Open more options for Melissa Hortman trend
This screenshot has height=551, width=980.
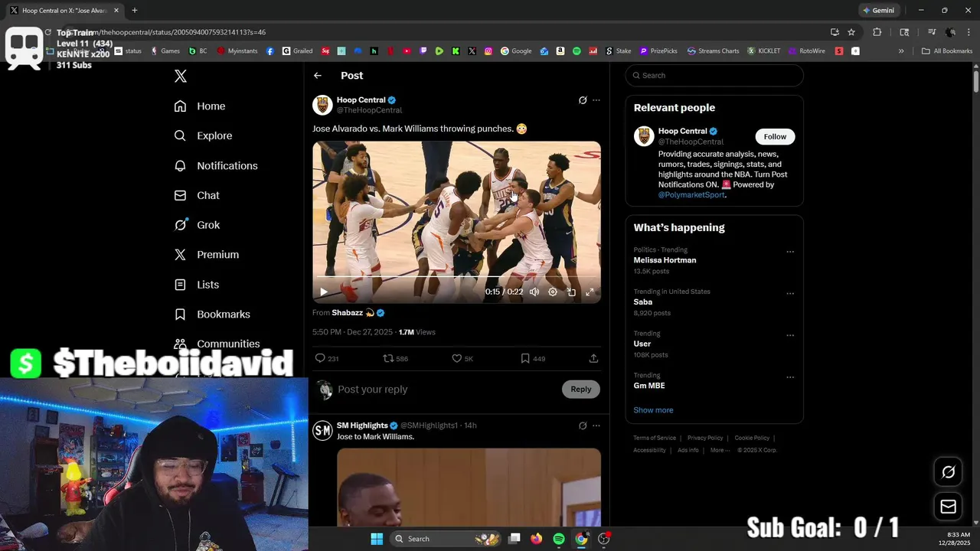coord(790,252)
